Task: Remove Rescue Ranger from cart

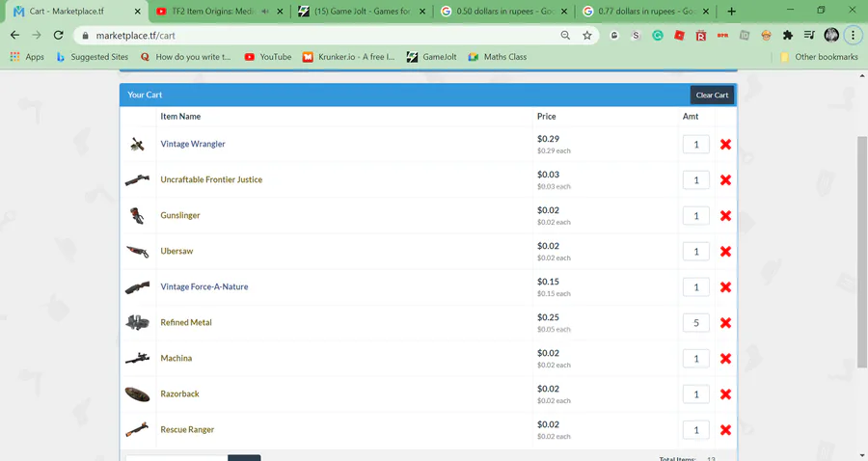Action: (x=725, y=430)
